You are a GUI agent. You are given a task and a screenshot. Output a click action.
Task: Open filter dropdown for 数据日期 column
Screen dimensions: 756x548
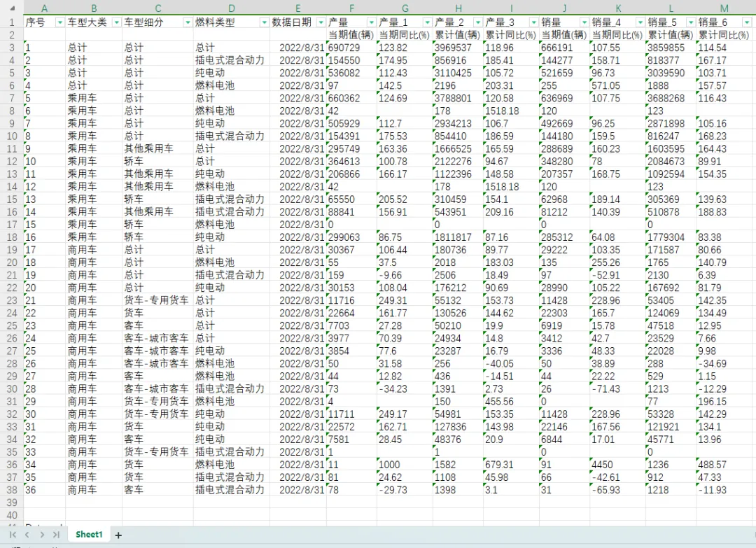click(x=321, y=22)
